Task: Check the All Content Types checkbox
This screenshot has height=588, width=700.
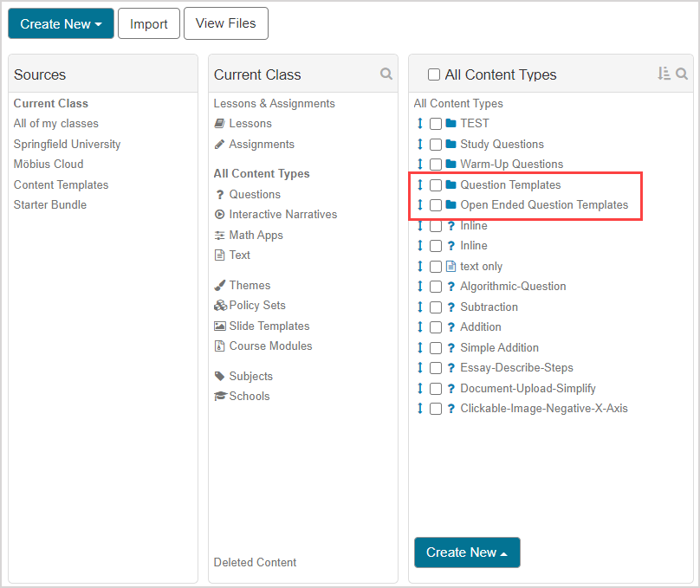Action: tap(434, 74)
